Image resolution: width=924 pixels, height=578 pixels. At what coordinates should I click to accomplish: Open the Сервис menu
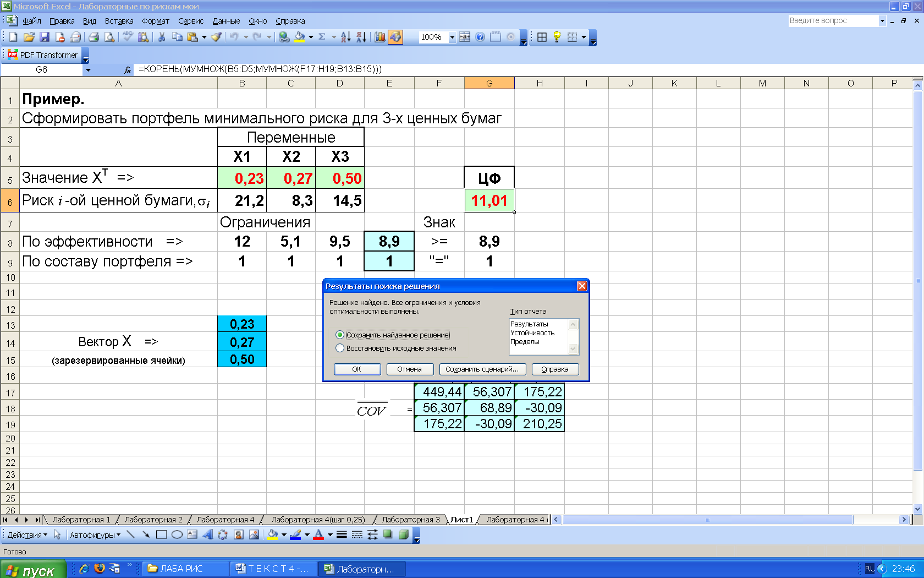[x=191, y=21]
